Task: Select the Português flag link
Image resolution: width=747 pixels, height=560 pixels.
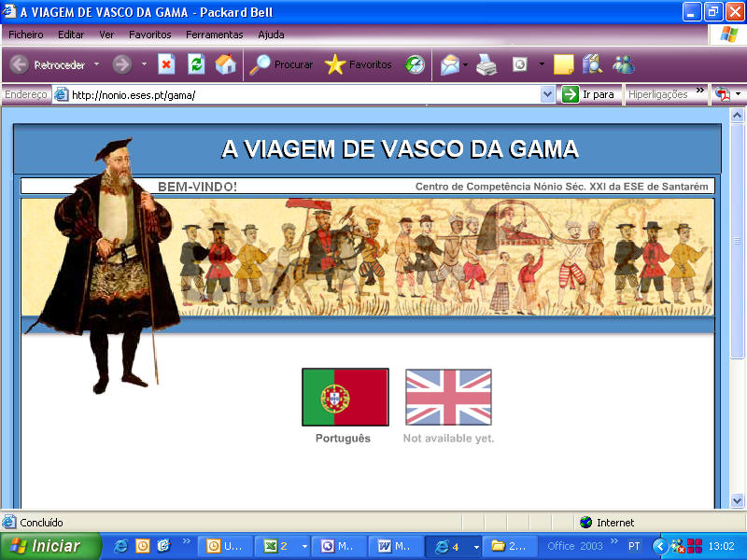Action: 345,398
